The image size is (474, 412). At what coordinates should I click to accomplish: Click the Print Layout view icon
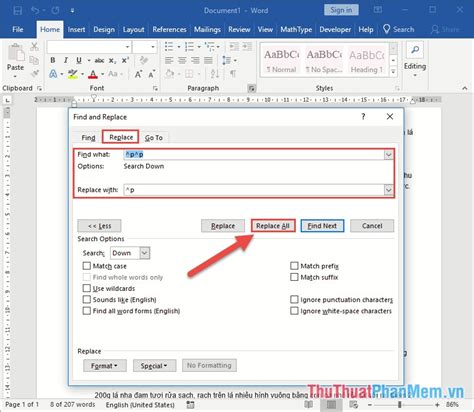(x=331, y=405)
